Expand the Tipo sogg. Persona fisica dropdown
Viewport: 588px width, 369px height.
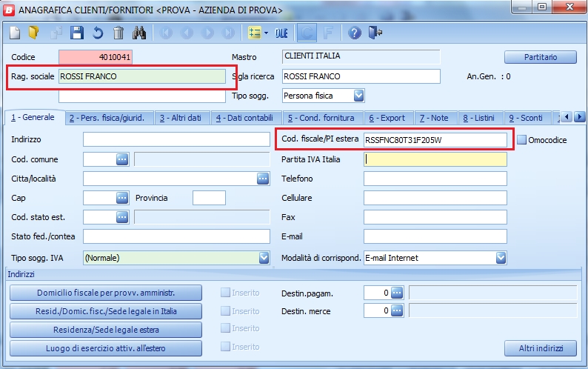[x=359, y=96]
